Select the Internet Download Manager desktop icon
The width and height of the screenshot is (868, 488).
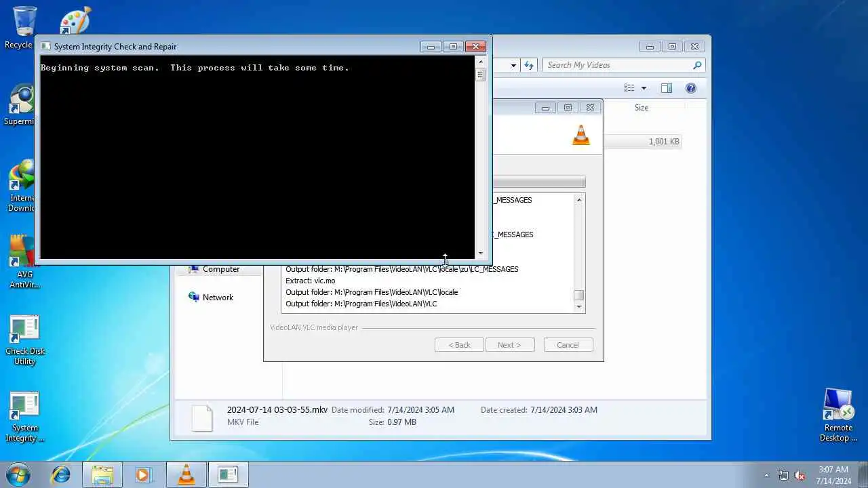(x=22, y=186)
